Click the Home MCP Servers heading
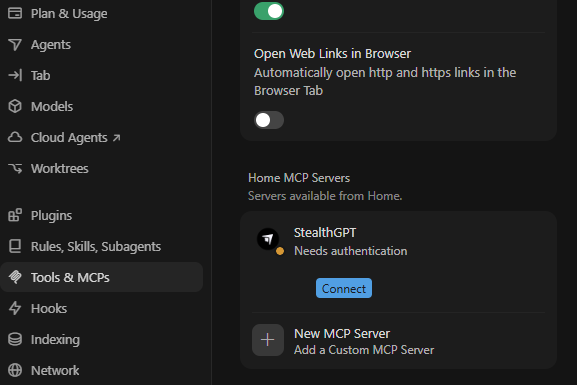The image size is (577, 385). [x=299, y=178]
